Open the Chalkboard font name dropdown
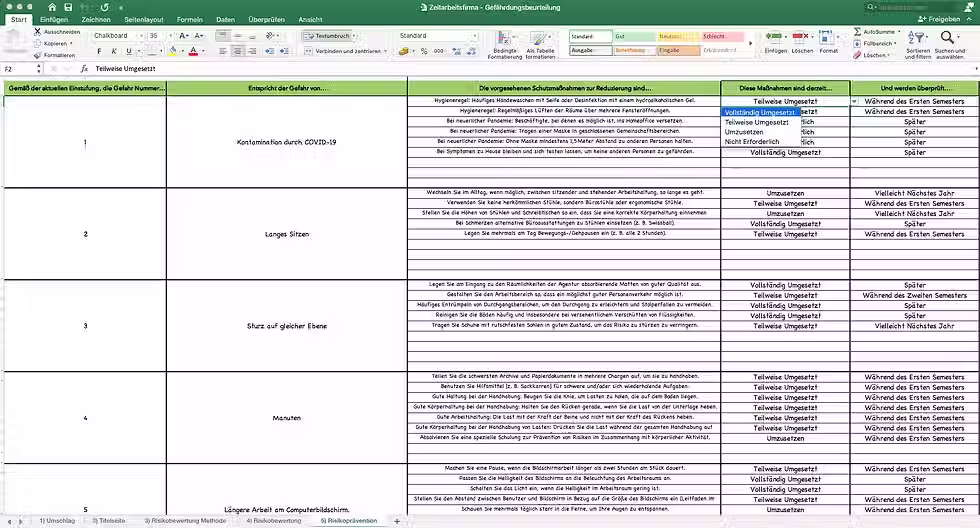Viewport: 980px width, 528px height. [x=141, y=36]
